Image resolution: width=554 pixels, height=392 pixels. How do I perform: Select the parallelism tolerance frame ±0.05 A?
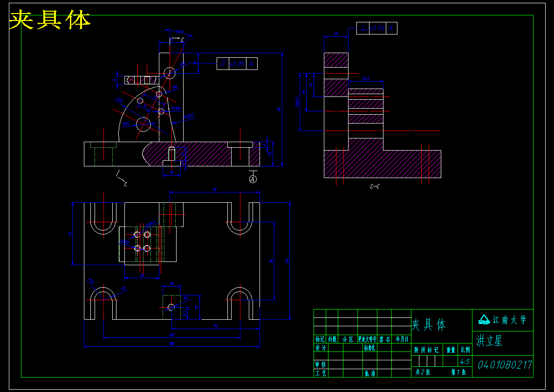click(237, 64)
